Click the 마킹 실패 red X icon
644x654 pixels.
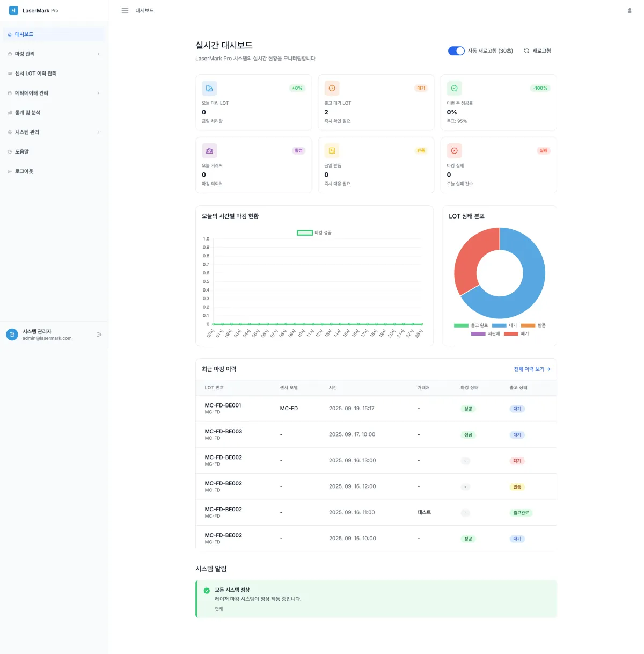coord(454,151)
